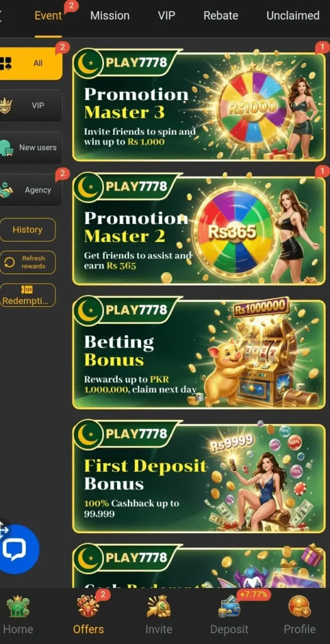Screen dimensions: 330x644
Task: Choose the New users category
Action: 30,148
